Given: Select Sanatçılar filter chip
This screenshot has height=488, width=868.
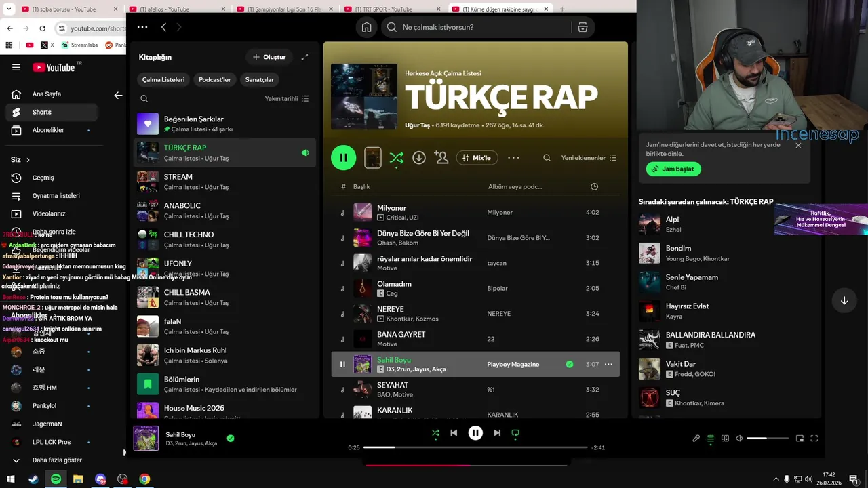Looking at the screenshot, I should pos(260,79).
